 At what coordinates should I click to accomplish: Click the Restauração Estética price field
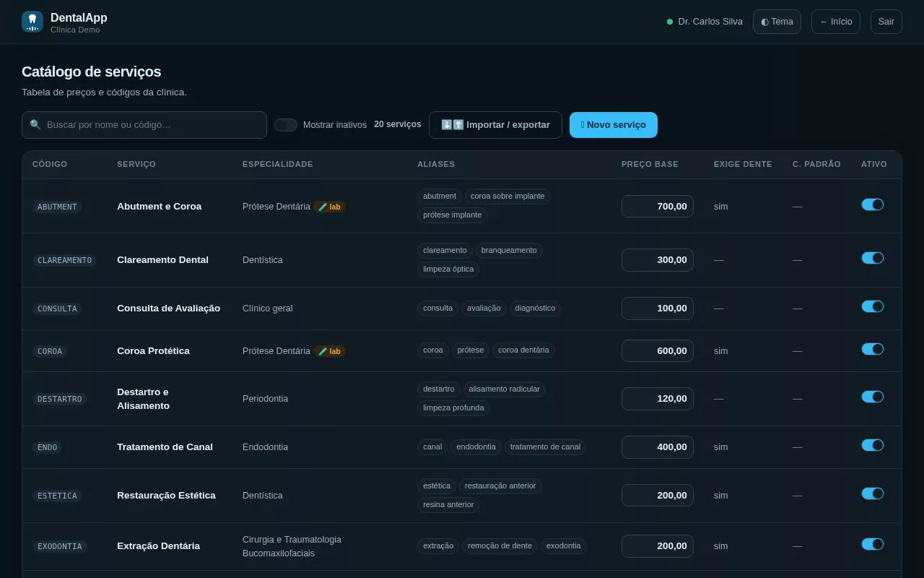click(658, 496)
